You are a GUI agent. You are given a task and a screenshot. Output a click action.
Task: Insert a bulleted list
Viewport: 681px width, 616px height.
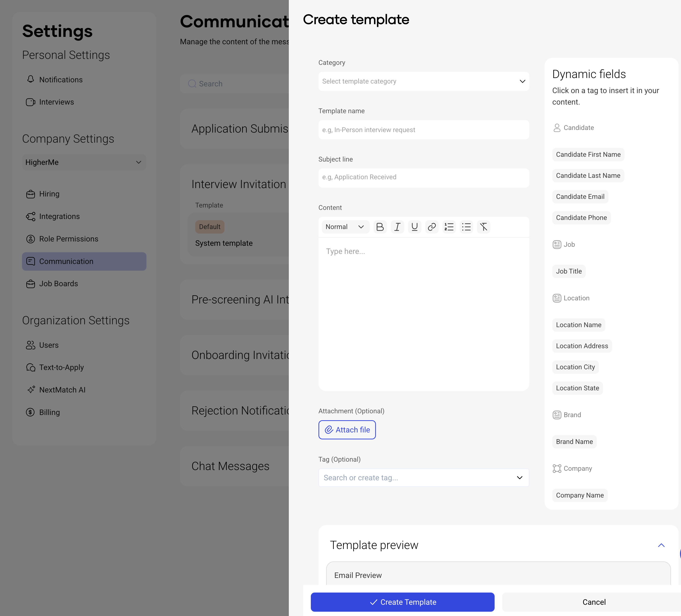[466, 227]
